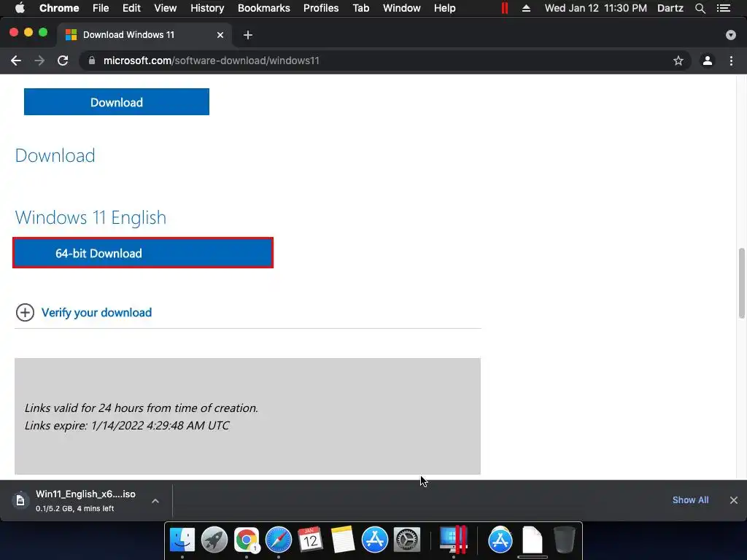The height and width of the screenshot is (560, 747).
Task: Open the Window menu
Action: pyautogui.click(x=402, y=8)
